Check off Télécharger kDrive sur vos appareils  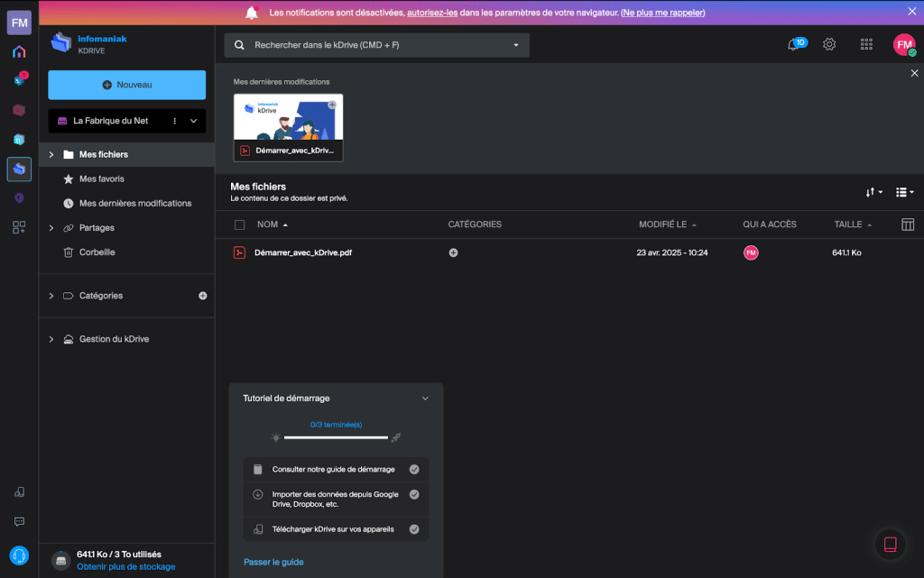click(x=413, y=529)
